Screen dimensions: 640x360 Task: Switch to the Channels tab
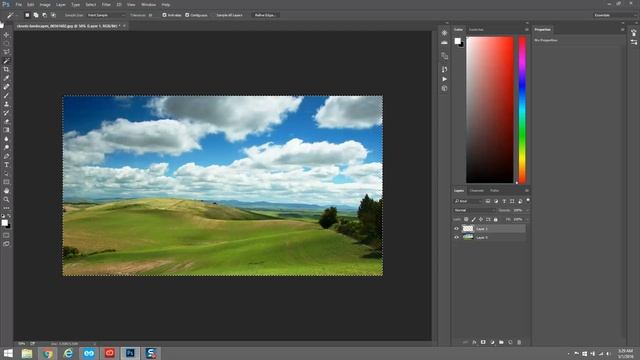(476, 191)
